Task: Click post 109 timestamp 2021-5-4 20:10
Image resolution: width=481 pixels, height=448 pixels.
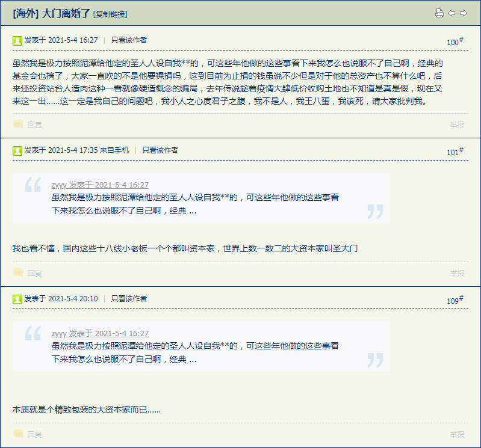Action: (73, 298)
